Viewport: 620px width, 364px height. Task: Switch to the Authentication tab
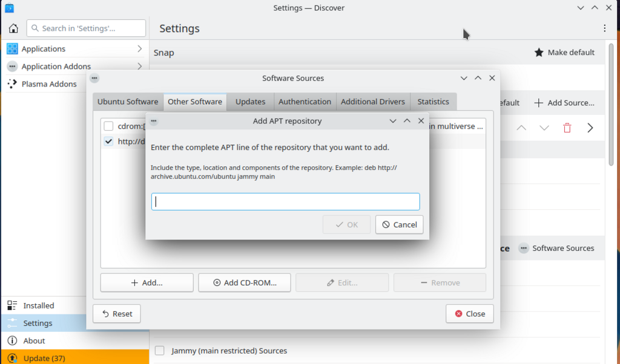[305, 102]
